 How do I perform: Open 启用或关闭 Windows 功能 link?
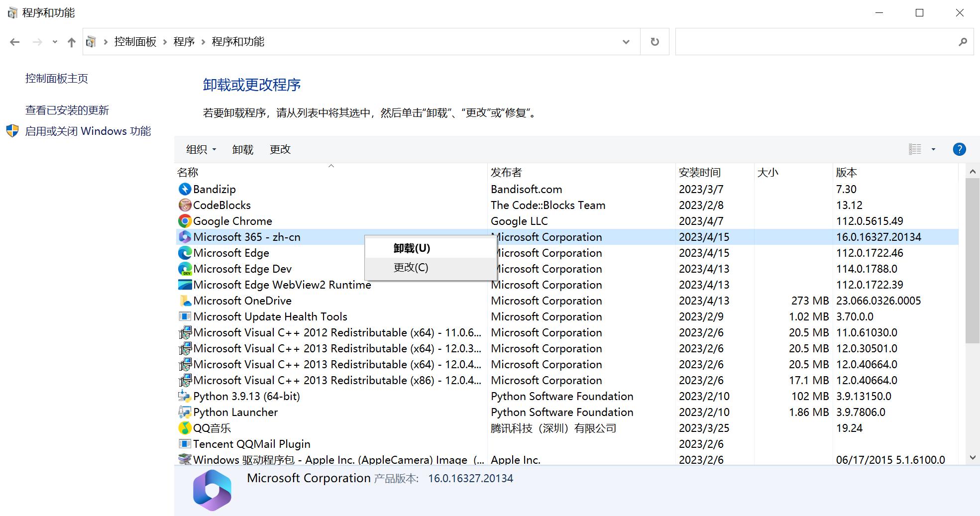(88, 131)
